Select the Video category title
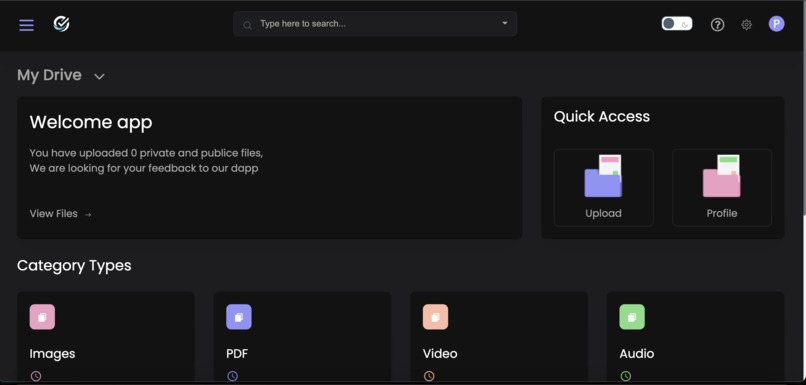This screenshot has height=385, width=806. [x=440, y=354]
